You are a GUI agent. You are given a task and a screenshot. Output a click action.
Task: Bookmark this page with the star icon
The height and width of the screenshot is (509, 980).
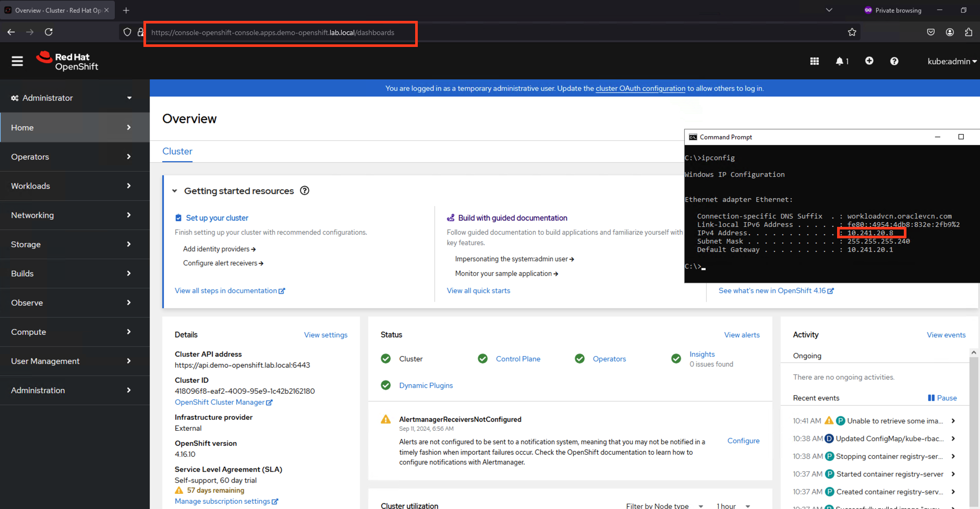tap(852, 32)
